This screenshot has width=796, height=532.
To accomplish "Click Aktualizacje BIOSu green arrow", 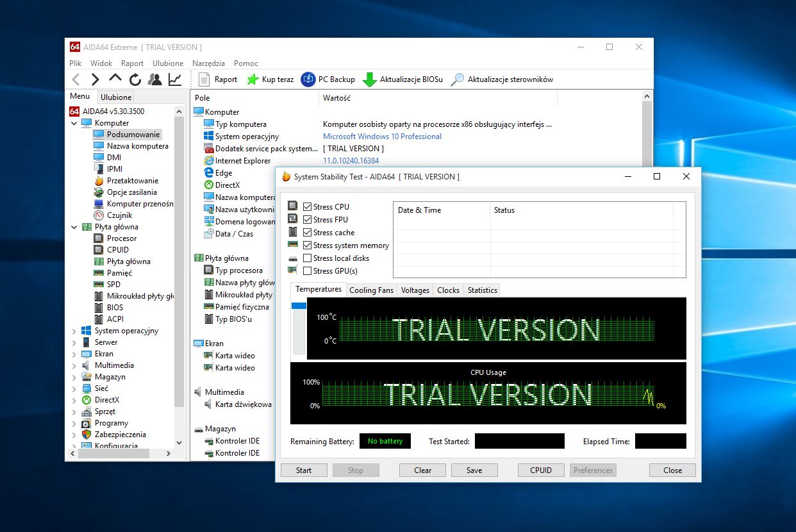I will (x=402, y=79).
